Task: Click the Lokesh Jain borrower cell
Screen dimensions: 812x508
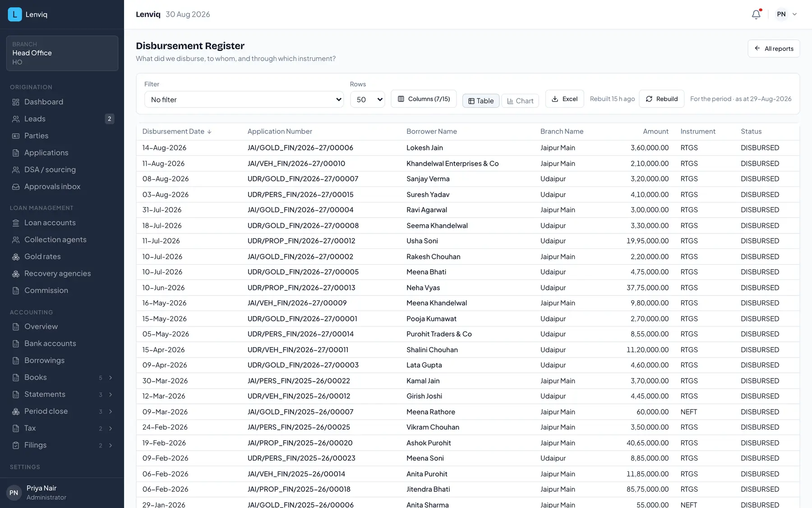Action: tap(424, 148)
